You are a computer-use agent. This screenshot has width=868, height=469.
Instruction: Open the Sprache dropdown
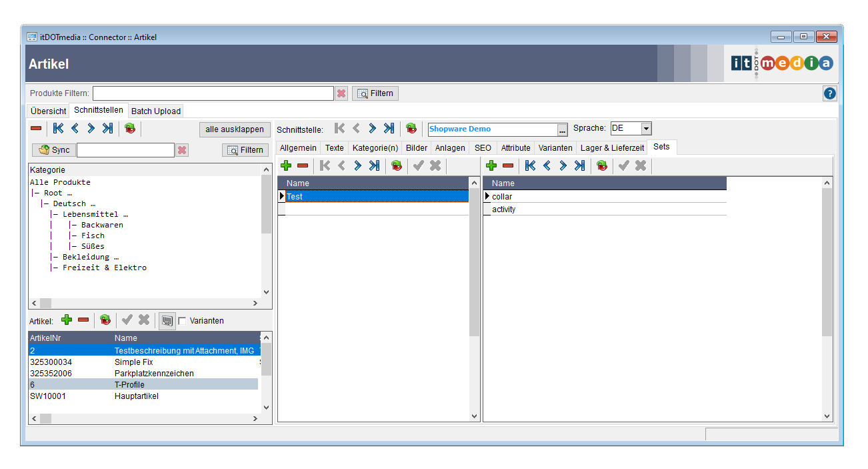[x=646, y=129]
